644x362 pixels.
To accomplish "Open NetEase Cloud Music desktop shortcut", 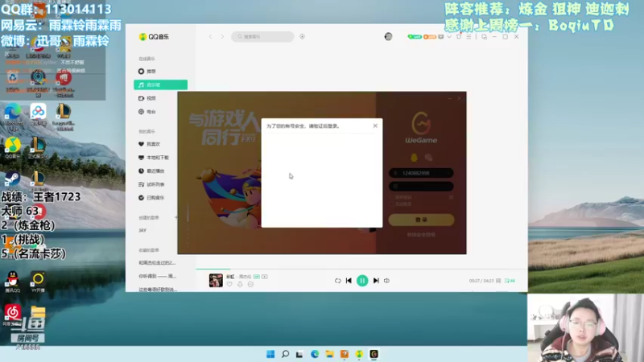I will click(12, 313).
